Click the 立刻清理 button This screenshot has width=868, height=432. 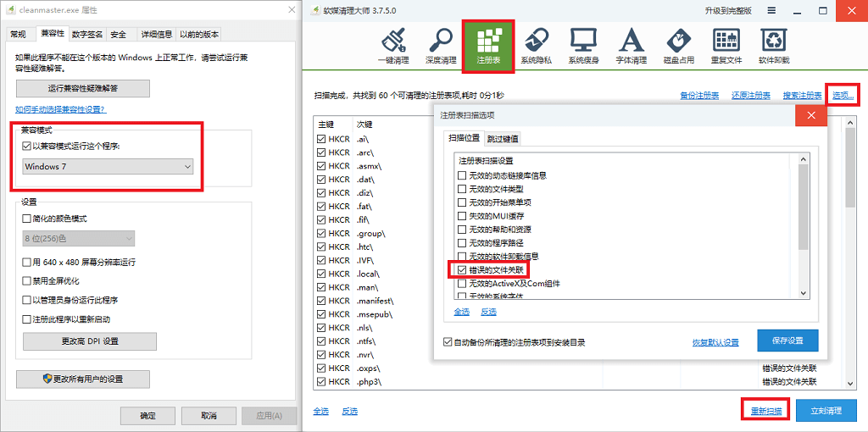(826, 411)
